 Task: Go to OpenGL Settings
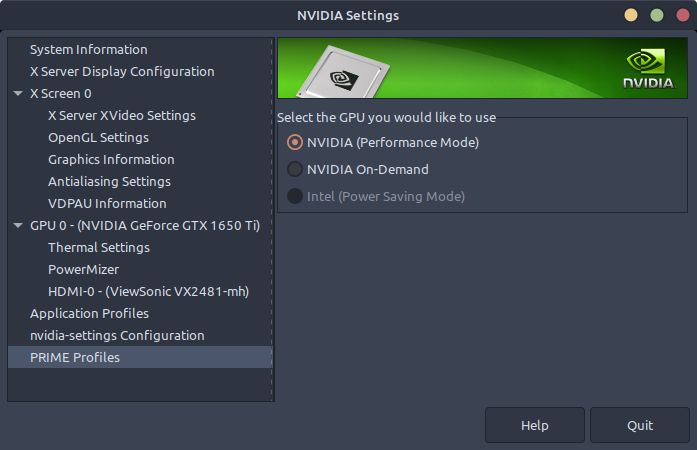point(98,138)
